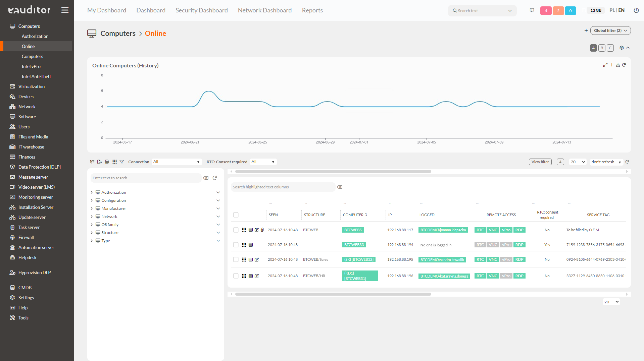Open Helpdesk in the sidebar
This screenshot has width=644, height=361.
(x=28, y=257)
